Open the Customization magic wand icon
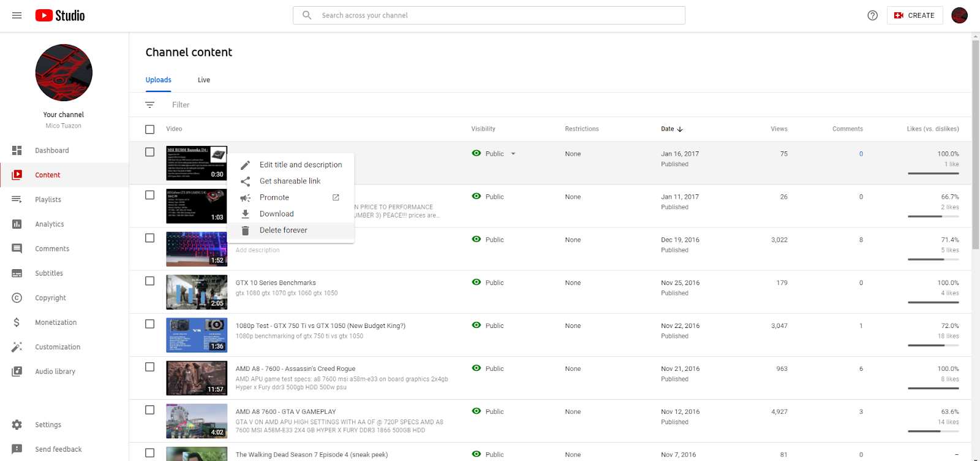Viewport: 980px width, 461px height. (17, 347)
